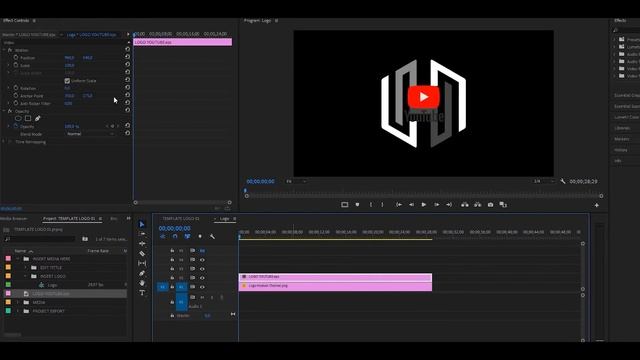Viewport: 640px width, 360px height.
Task: Click Mark In bracket button
Action: (371, 204)
